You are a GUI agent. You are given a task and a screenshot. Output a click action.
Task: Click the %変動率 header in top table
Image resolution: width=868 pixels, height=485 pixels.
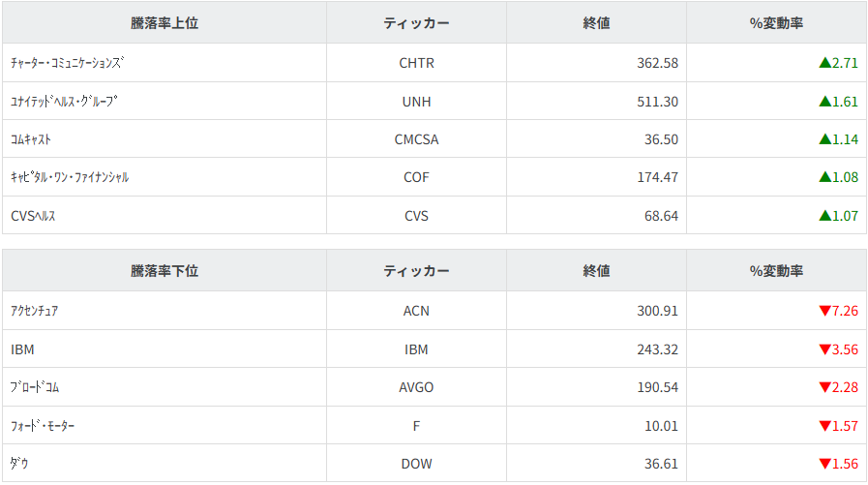click(x=776, y=22)
